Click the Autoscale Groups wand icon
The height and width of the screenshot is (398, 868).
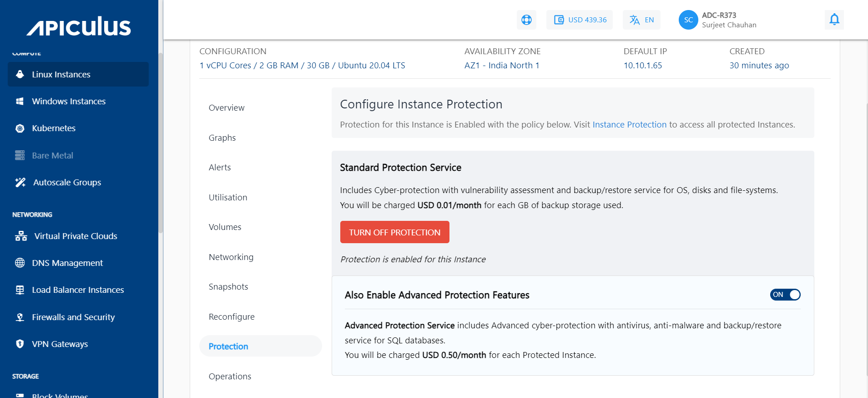tap(20, 182)
